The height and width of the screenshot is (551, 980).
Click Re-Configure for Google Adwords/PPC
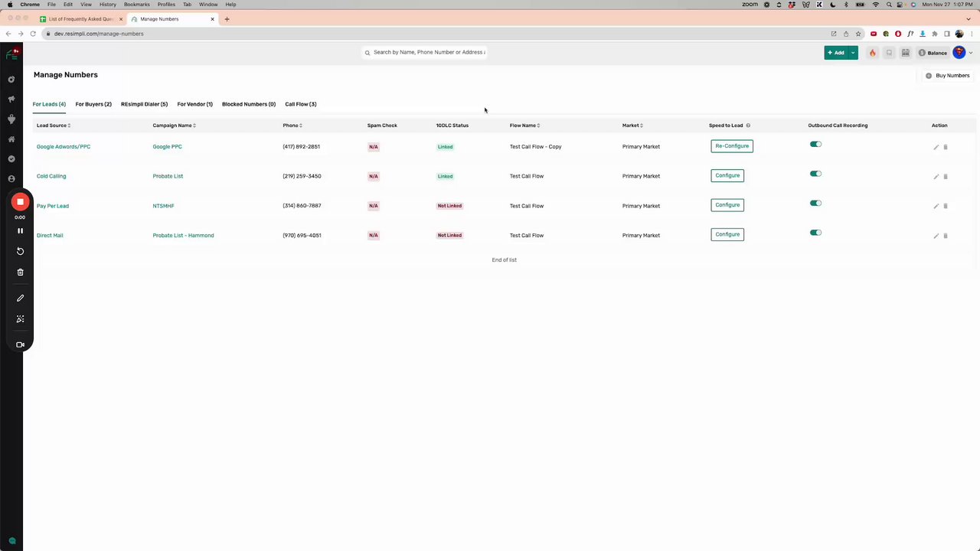pyautogui.click(x=732, y=146)
